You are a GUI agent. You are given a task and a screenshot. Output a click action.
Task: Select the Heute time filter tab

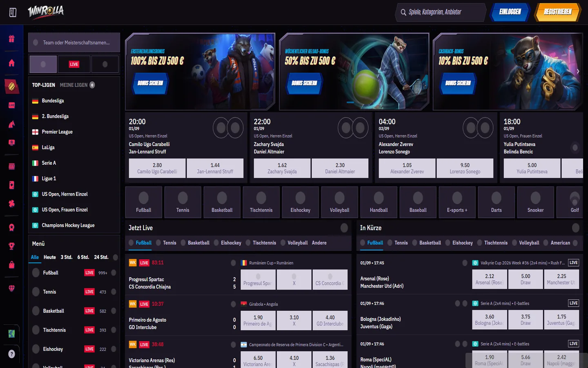coord(50,257)
